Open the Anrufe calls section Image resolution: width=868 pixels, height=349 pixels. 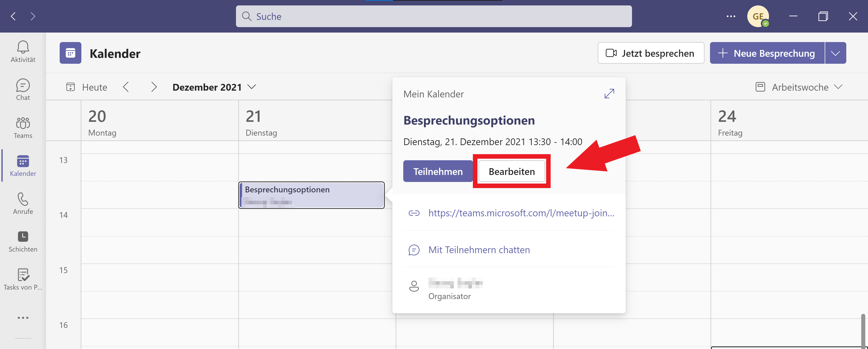[x=23, y=203]
